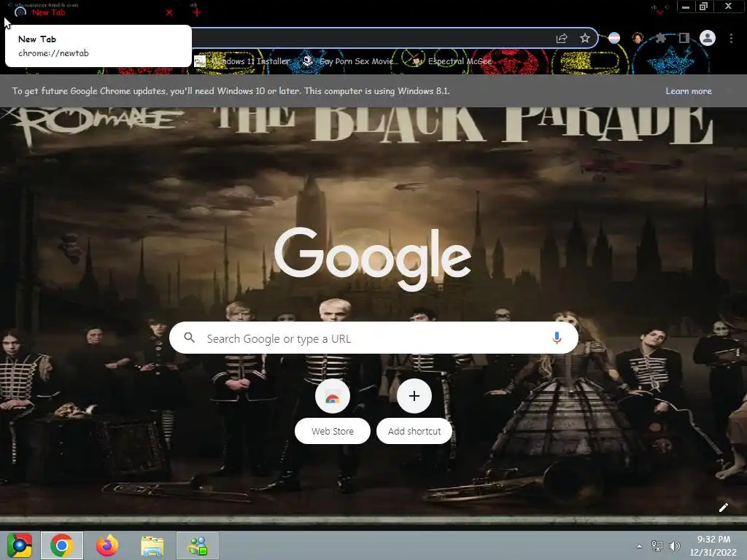
Task: Bookmark this page with star icon
Action: pyautogui.click(x=585, y=38)
